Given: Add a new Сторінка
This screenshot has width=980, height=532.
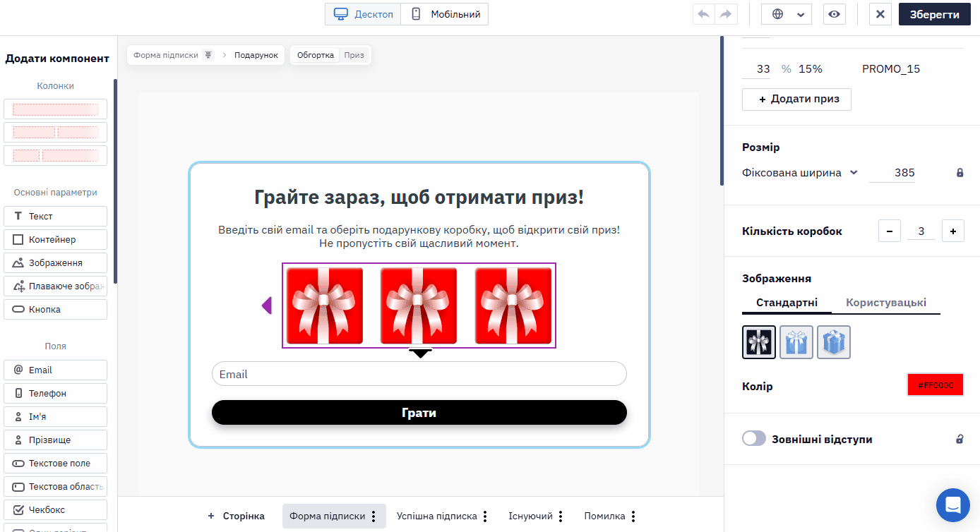Looking at the screenshot, I should pyautogui.click(x=236, y=516).
